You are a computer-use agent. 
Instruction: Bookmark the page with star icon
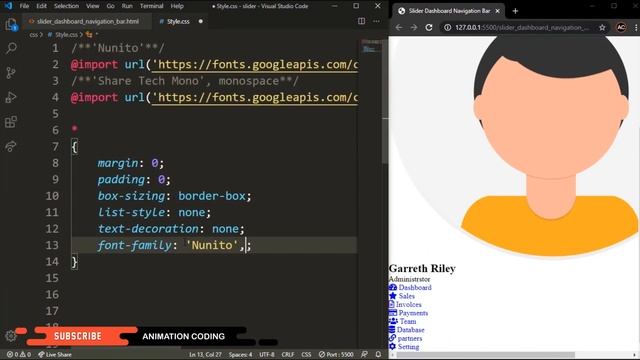pos(602,27)
